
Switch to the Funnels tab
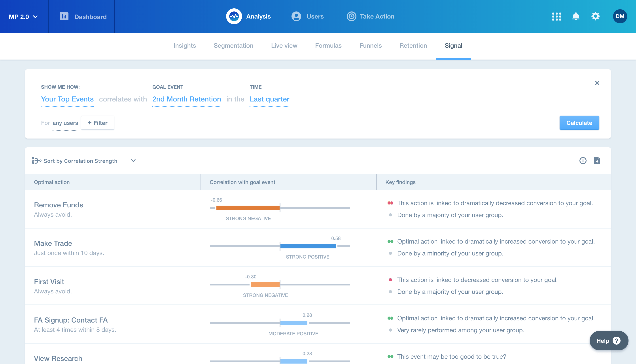[x=370, y=45]
